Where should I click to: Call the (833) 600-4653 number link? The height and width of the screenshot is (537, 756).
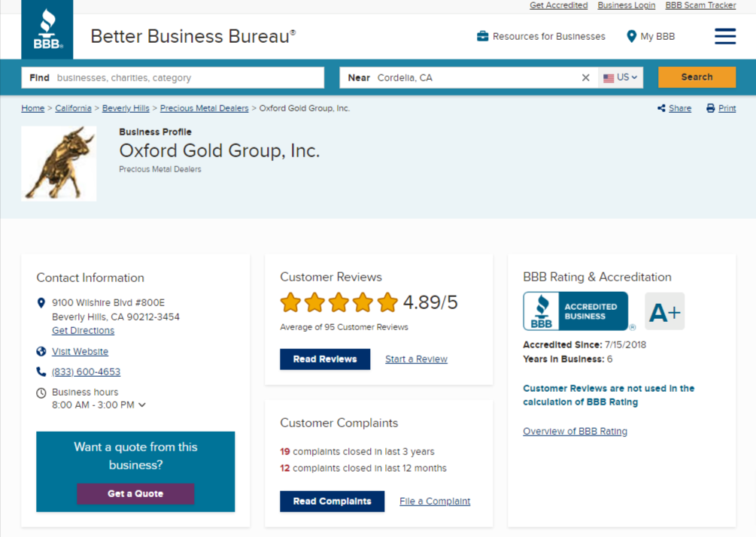(87, 372)
